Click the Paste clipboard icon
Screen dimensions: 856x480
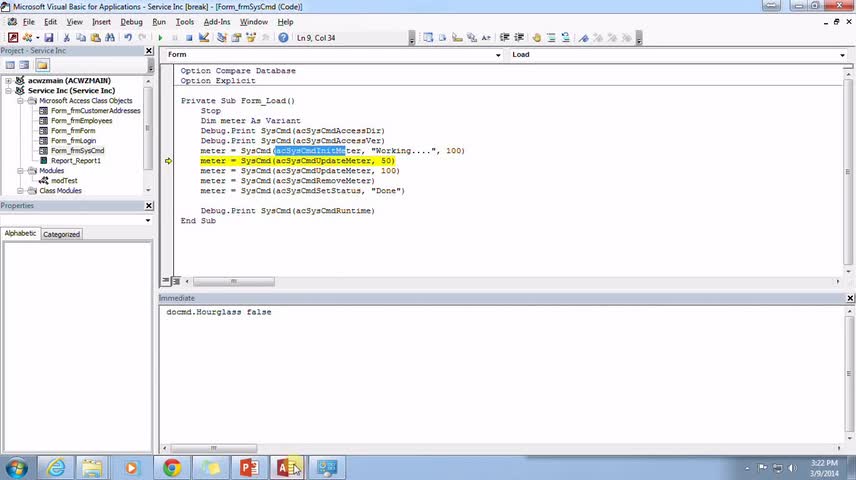(x=96, y=38)
